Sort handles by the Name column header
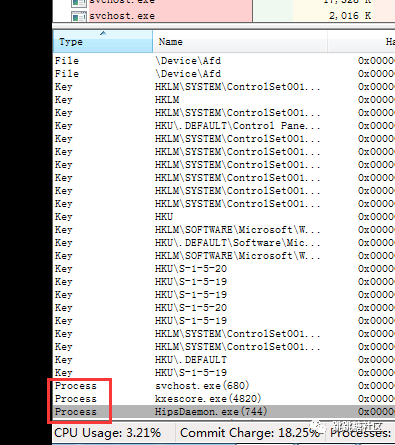395x445 pixels. coord(240,41)
